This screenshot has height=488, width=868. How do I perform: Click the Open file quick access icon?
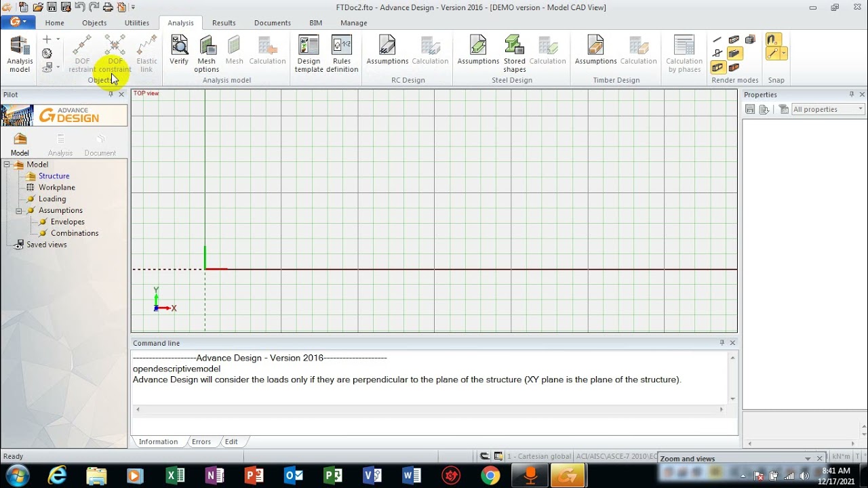[38, 7]
